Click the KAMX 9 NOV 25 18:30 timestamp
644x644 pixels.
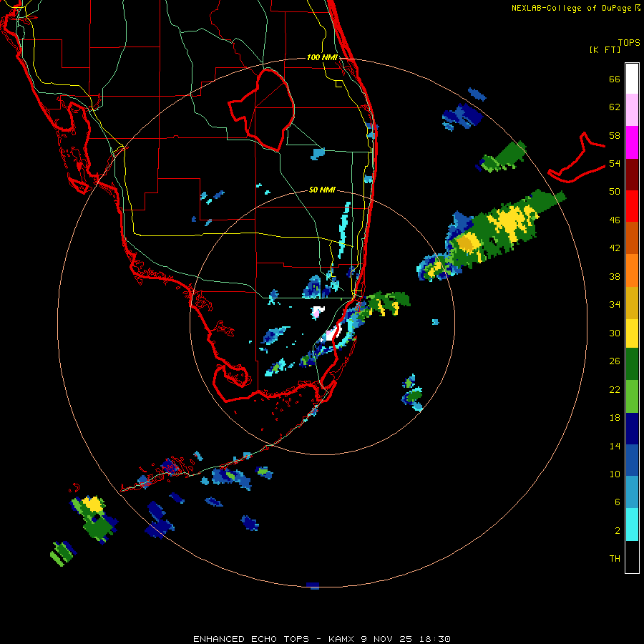(389, 639)
